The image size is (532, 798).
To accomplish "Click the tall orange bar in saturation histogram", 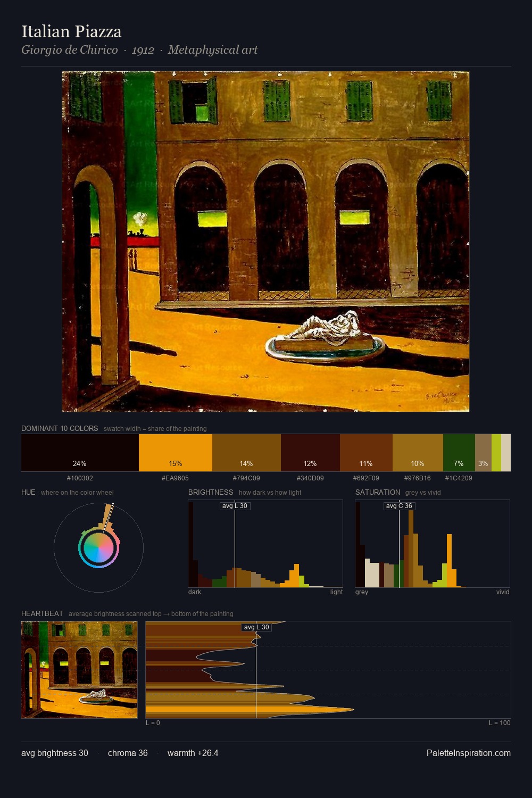I will point(450,561).
